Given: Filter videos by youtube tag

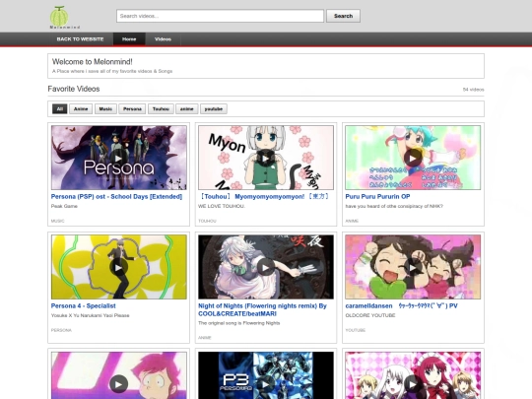Looking at the screenshot, I should click(x=214, y=109).
